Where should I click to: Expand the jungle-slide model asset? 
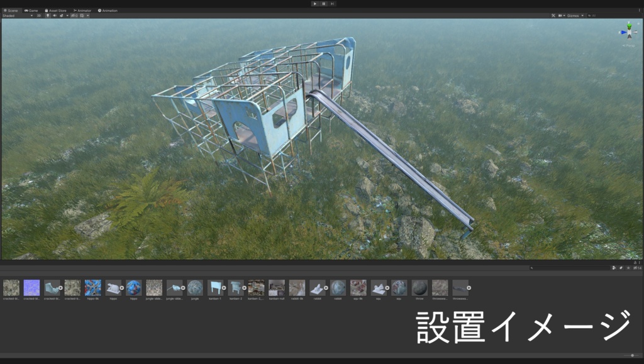tap(183, 288)
